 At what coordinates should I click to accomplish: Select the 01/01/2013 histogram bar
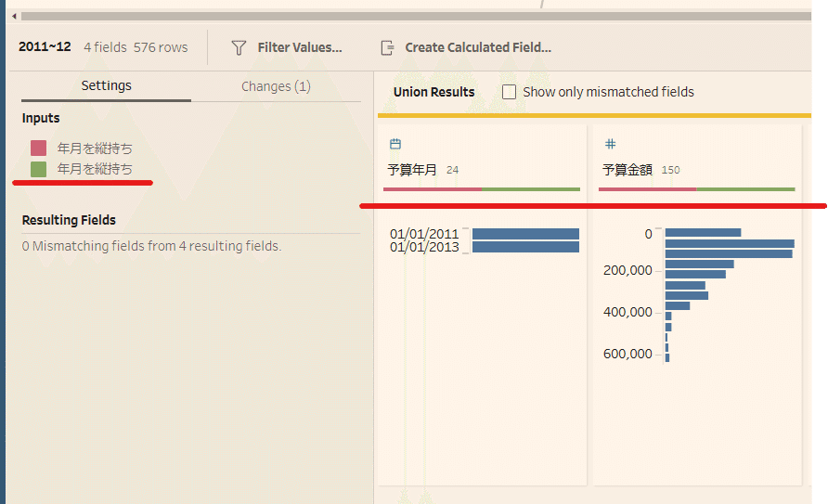[525, 247]
